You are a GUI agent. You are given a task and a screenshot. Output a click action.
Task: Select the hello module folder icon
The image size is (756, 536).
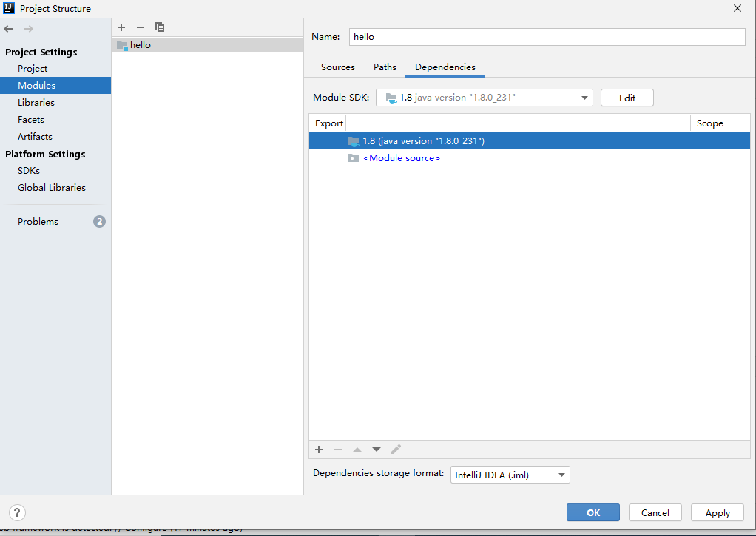pos(123,45)
